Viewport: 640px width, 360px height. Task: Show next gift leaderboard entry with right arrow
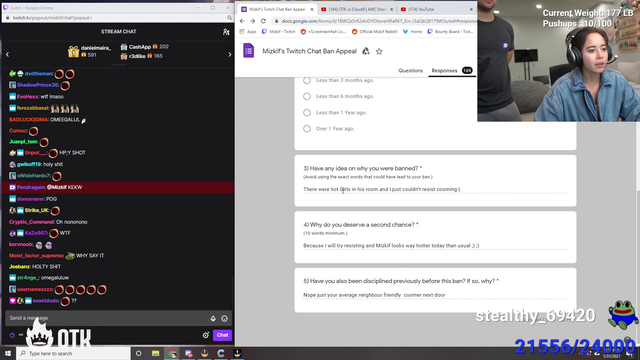229,54
